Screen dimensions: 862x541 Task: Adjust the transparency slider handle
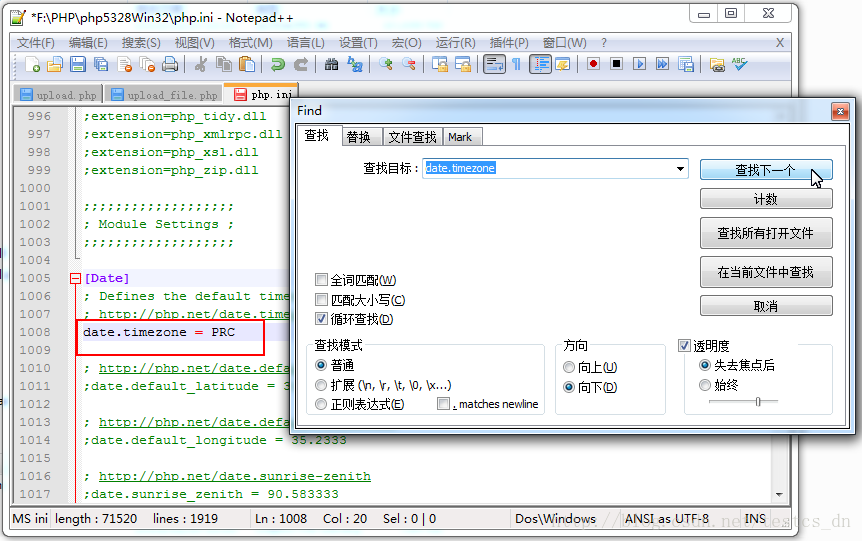(758, 402)
